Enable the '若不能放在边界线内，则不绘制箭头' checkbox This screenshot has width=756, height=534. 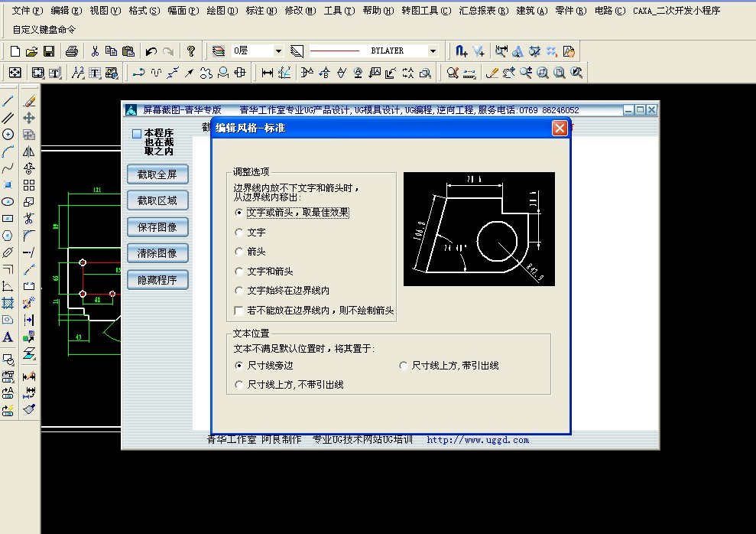[x=238, y=311]
